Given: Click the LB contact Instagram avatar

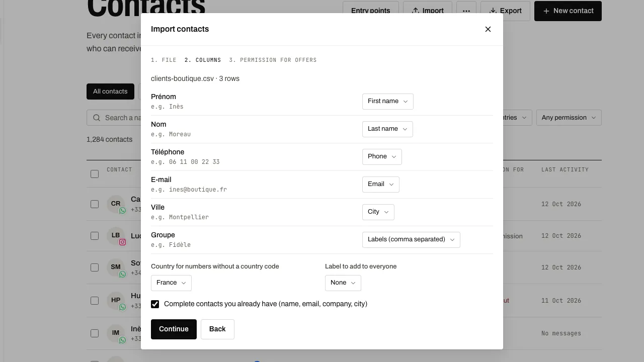Looking at the screenshot, I should (116, 235).
